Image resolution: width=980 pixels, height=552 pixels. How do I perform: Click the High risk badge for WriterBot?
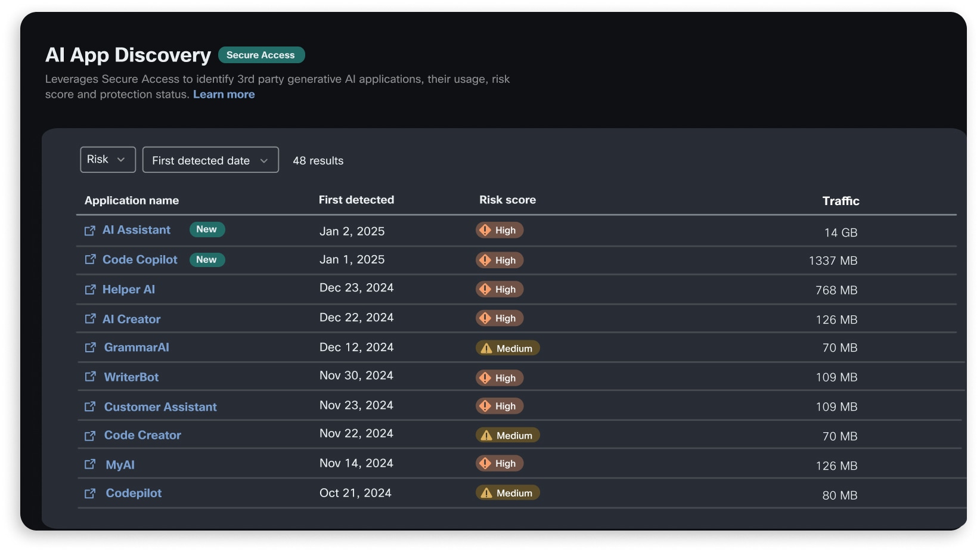(500, 377)
